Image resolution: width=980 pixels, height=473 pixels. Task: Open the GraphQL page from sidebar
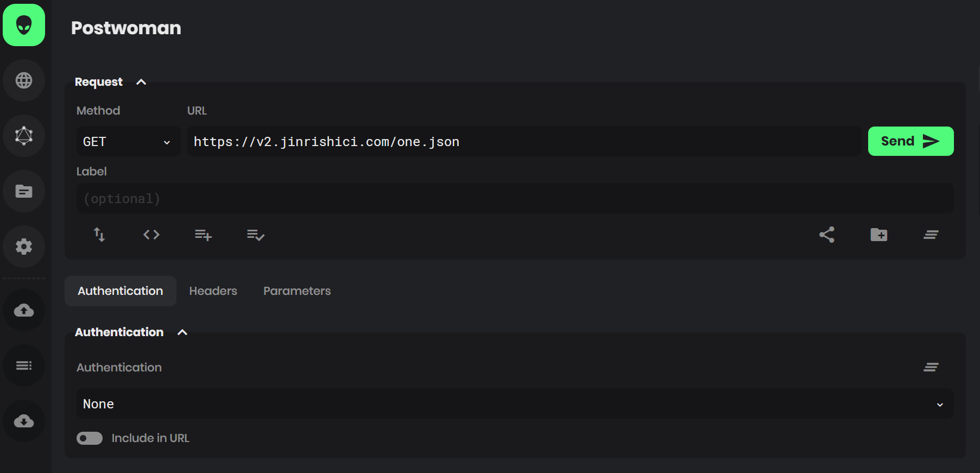pyautogui.click(x=24, y=136)
